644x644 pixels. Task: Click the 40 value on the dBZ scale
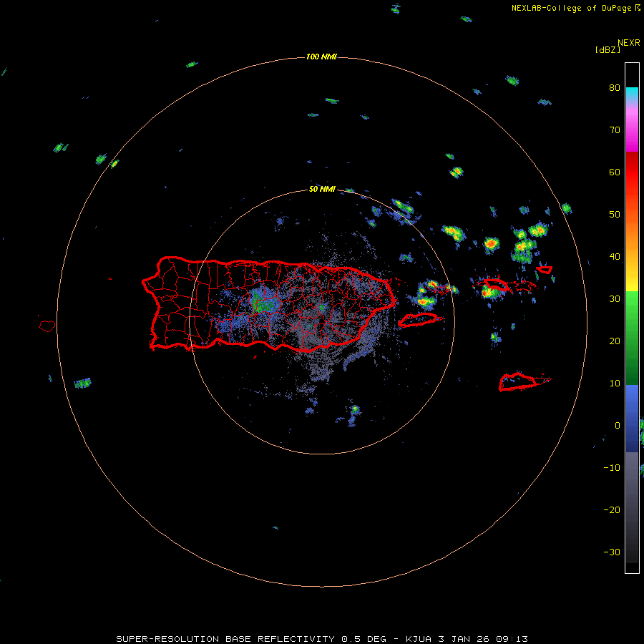coord(615,257)
